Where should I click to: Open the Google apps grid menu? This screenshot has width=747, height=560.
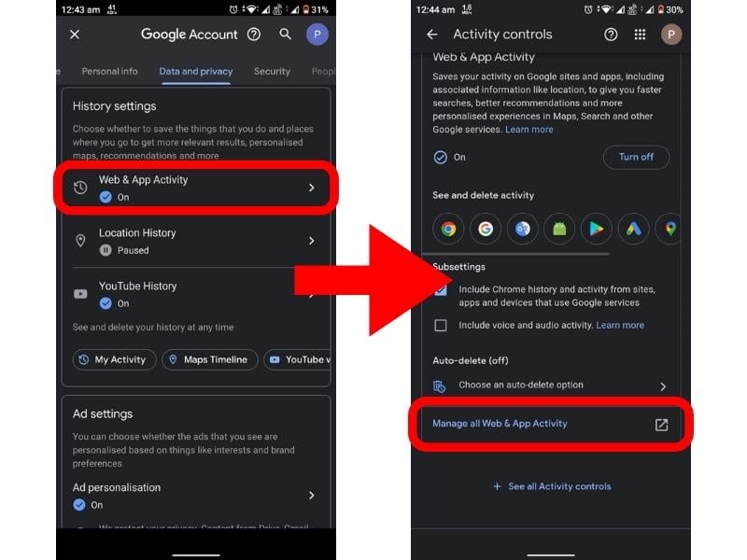640,35
